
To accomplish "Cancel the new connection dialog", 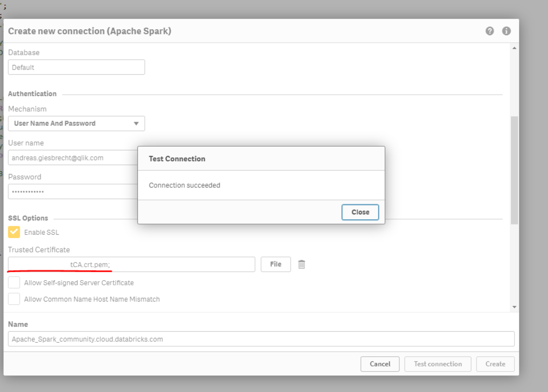I will coord(380,364).
